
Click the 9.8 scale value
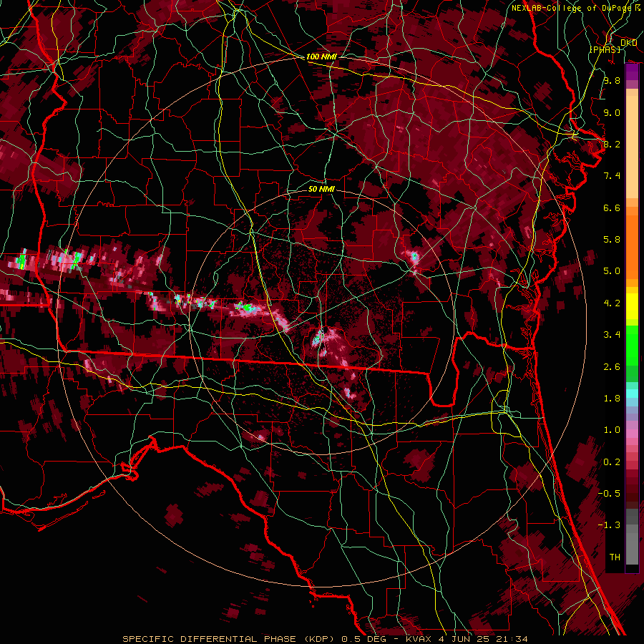pos(612,80)
